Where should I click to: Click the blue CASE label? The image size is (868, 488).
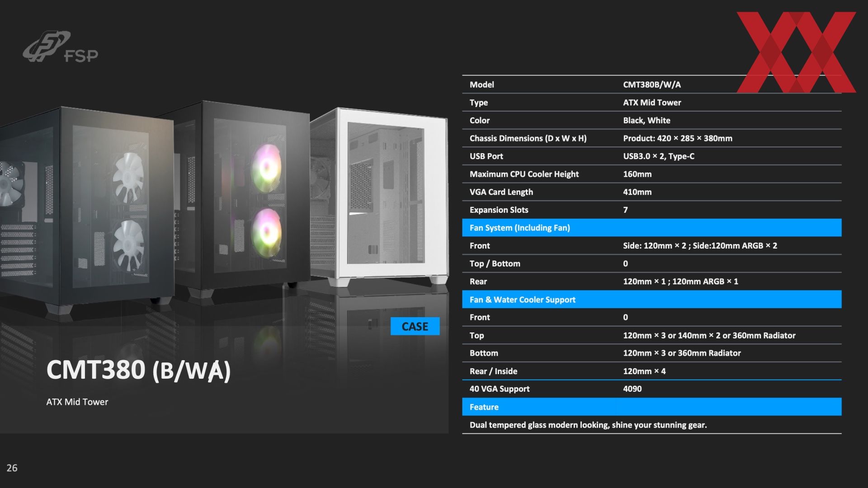pos(415,326)
